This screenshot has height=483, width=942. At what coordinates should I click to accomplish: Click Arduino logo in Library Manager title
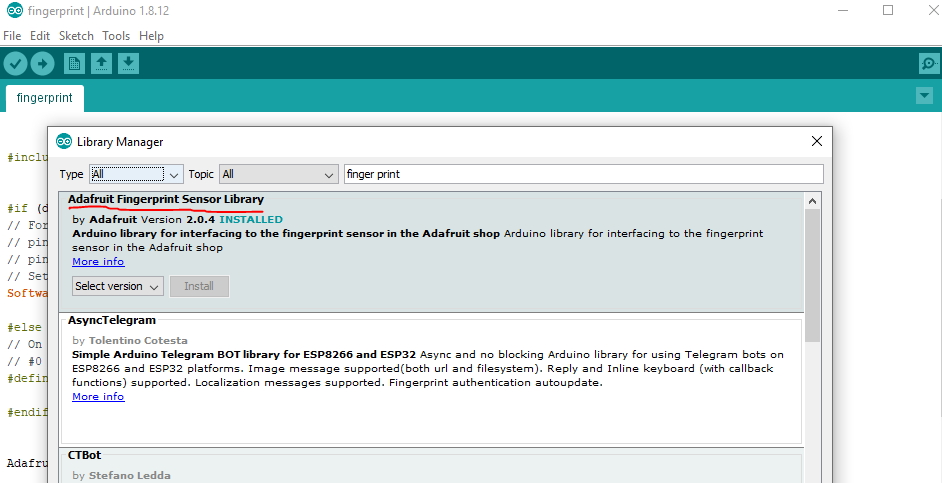click(64, 141)
